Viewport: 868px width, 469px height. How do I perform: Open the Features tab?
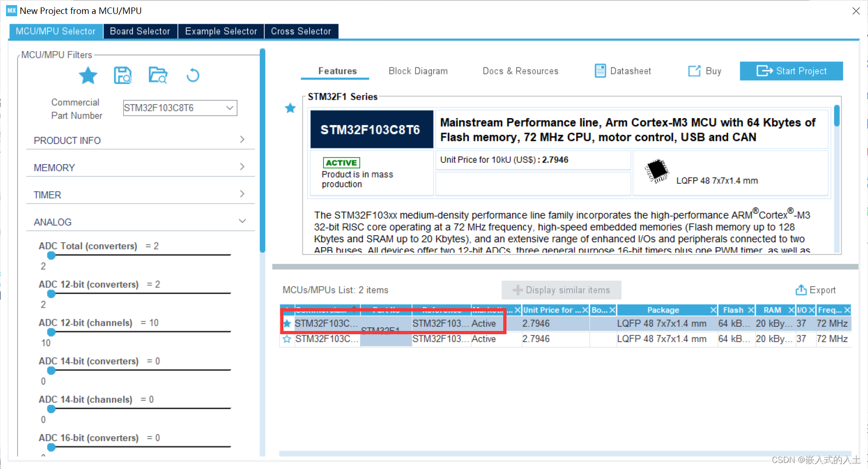(x=337, y=71)
